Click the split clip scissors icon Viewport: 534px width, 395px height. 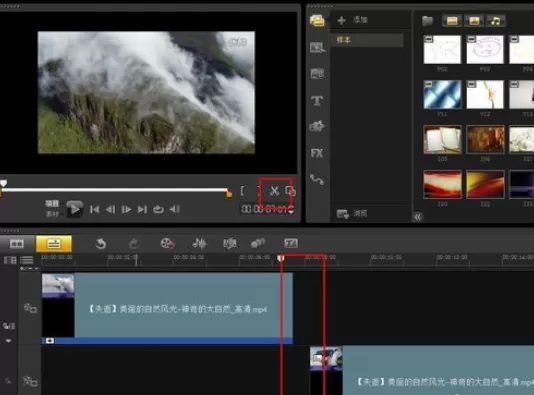tap(274, 191)
